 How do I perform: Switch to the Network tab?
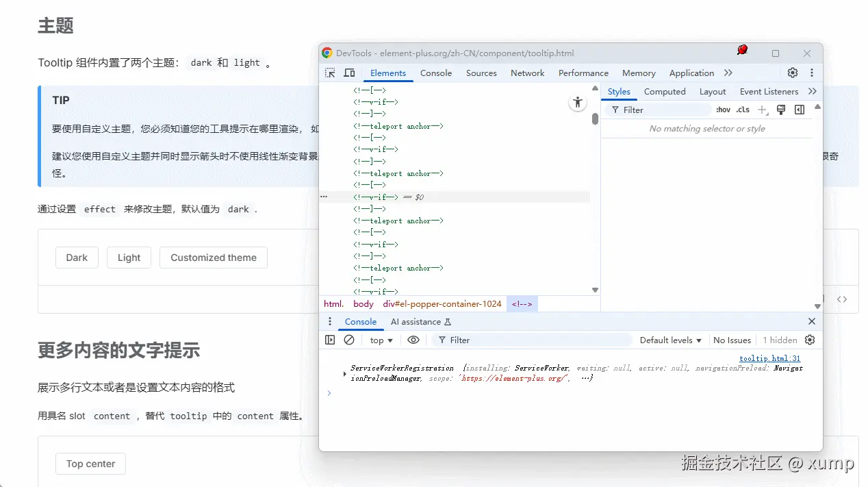pos(527,73)
